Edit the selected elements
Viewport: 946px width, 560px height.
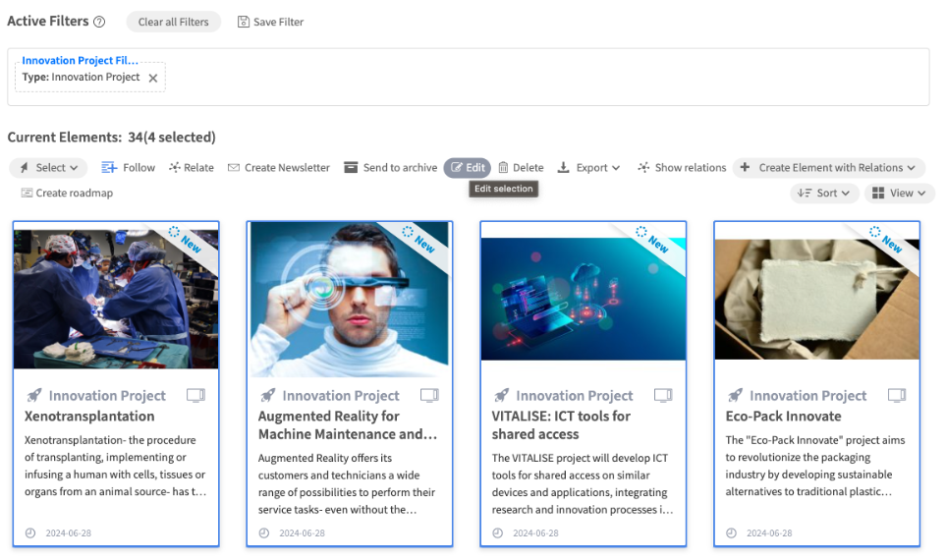pyautogui.click(x=468, y=168)
